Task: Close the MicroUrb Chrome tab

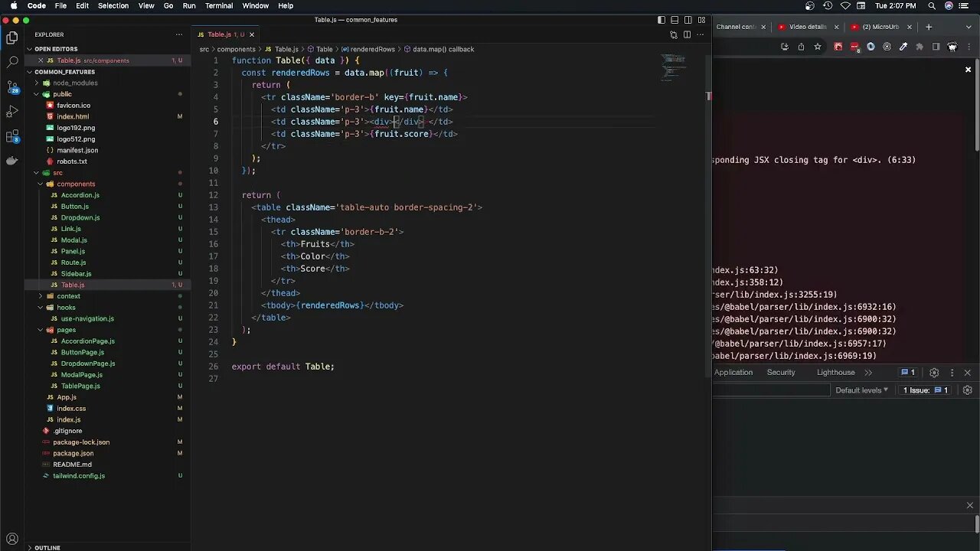Action: 910,27
